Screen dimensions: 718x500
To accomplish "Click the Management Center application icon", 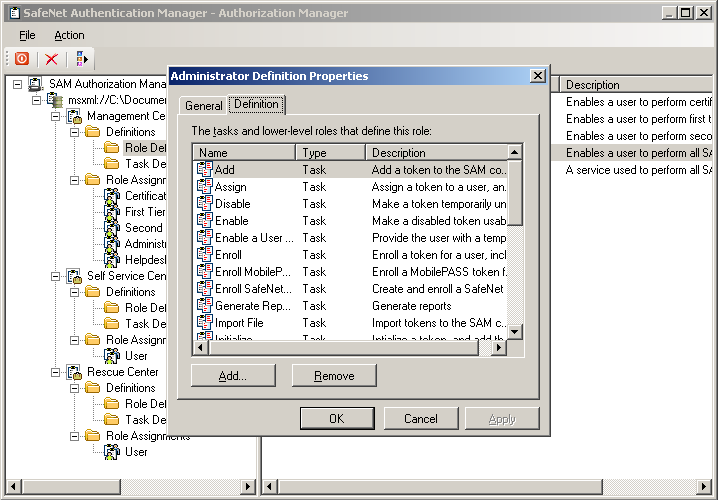I will click(74, 116).
